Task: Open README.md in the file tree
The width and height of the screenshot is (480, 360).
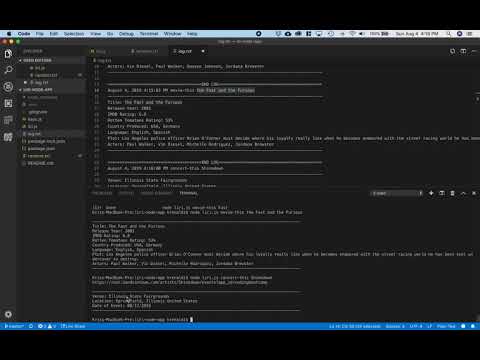Action: click(40, 163)
